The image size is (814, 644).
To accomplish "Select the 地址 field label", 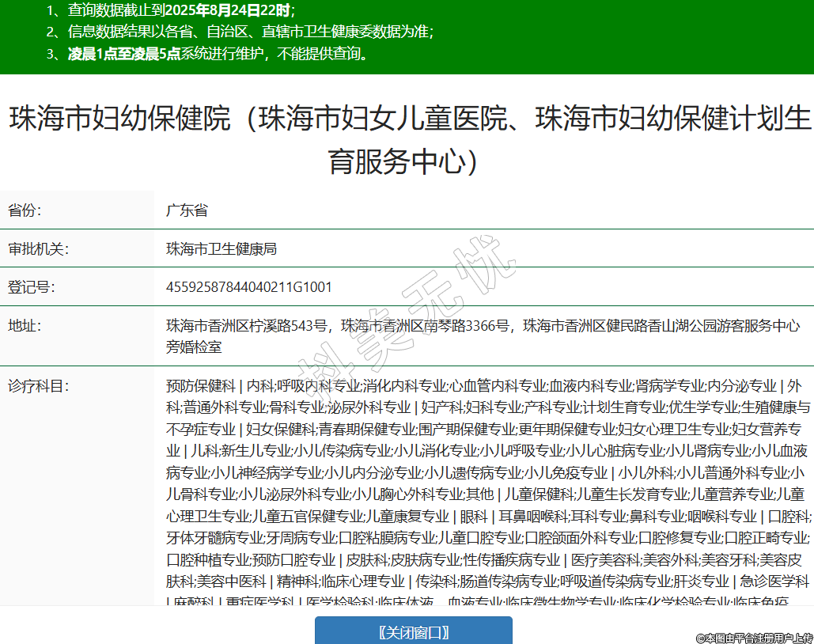I will point(25,325).
